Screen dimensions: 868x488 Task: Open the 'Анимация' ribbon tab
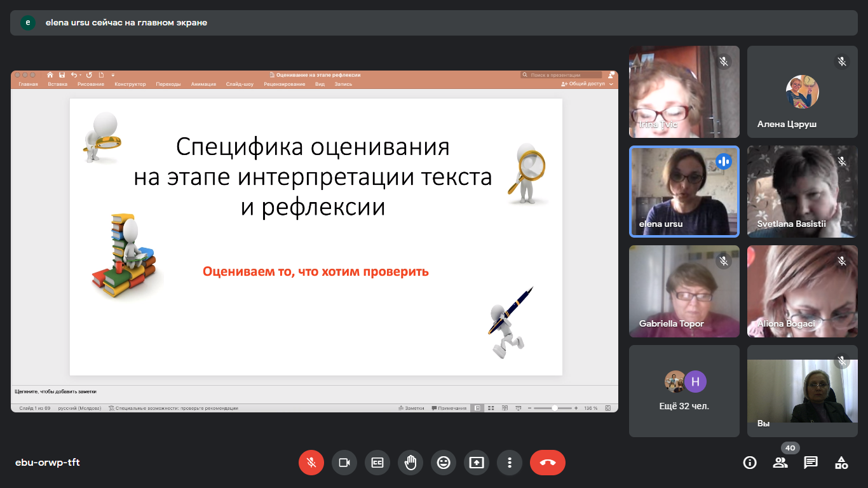point(203,84)
